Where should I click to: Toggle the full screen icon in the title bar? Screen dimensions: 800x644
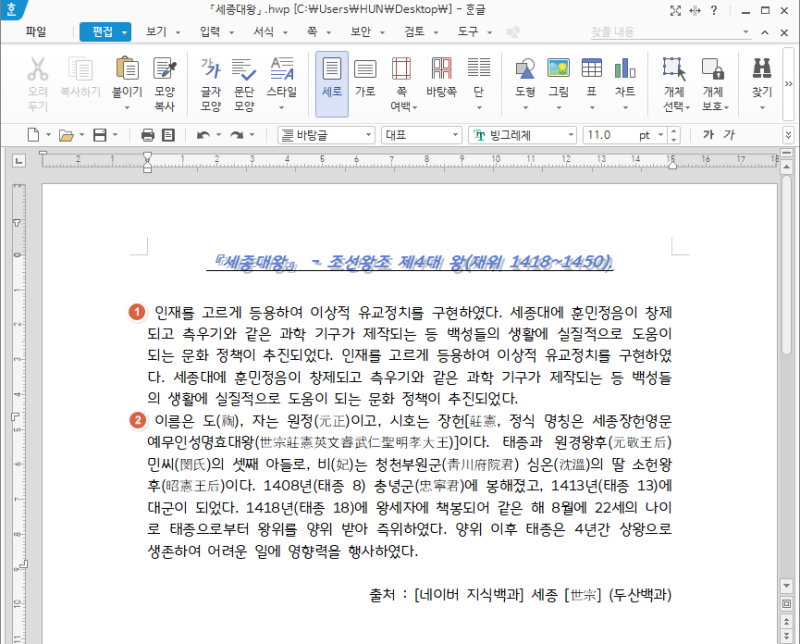[x=676, y=10]
